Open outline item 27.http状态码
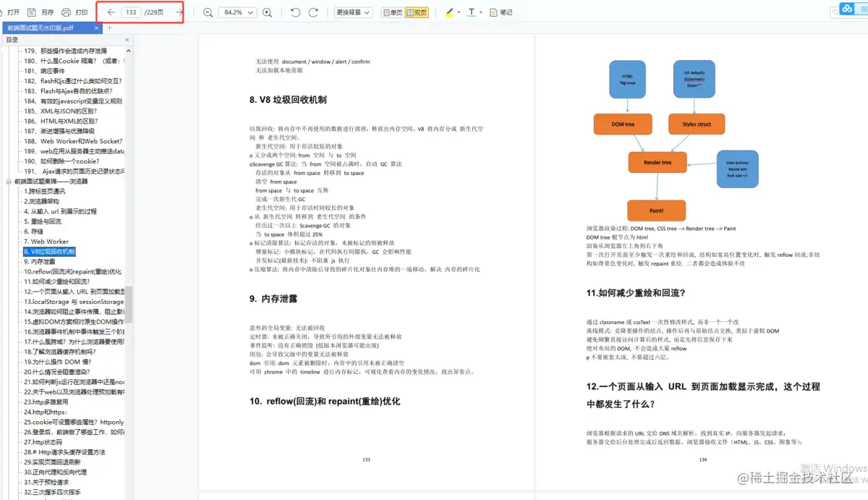Image resolution: width=868 pixels, height=500 pixels. coord(43,441)
